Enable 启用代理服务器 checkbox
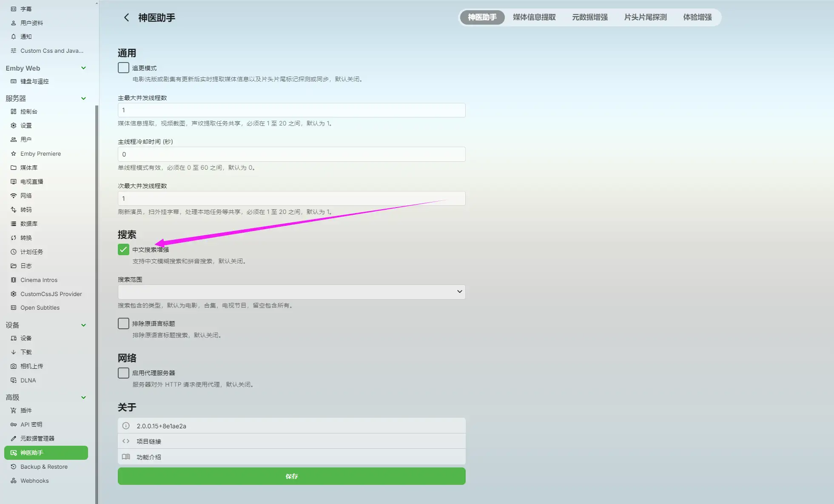The height and width of the screenshot is (504, 834). (123, 373)
